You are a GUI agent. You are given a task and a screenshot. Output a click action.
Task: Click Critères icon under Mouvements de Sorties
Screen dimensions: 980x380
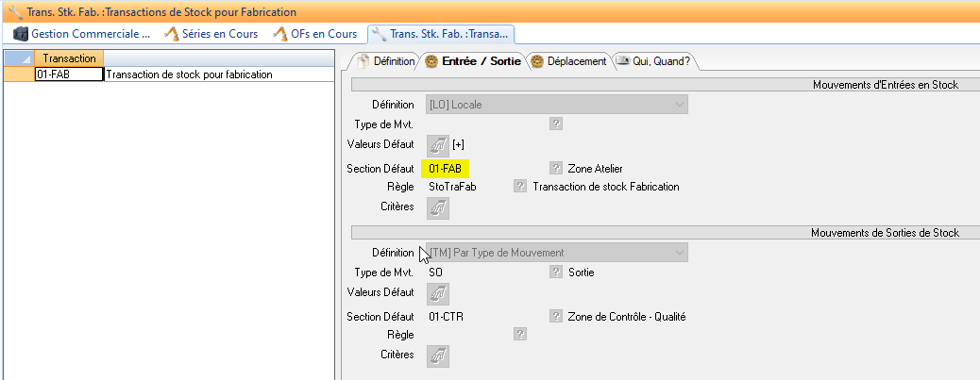pos(437,356)
